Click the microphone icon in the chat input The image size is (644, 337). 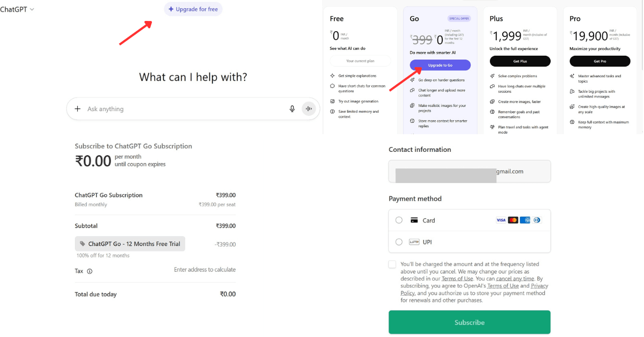pyautogui.click(x=292, y=108)
